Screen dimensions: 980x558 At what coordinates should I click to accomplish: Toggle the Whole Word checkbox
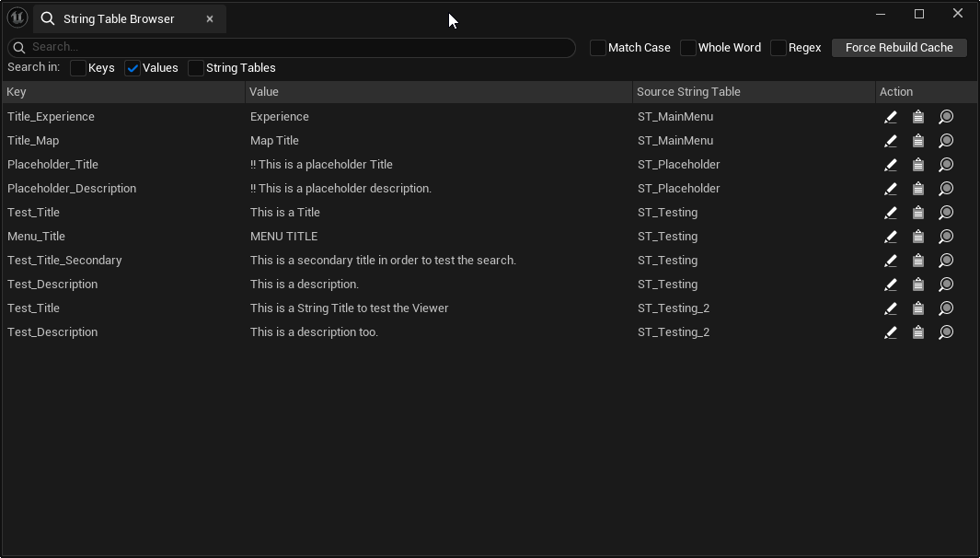click(x=688, y=48)
